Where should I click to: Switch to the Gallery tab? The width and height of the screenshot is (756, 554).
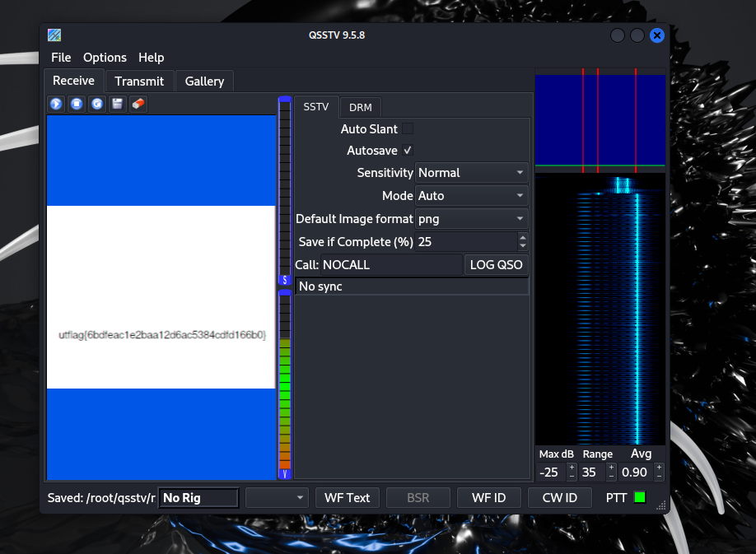click(x=204, y=81)
